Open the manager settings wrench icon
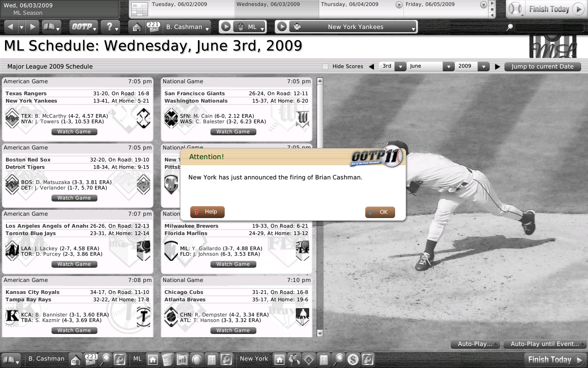 [120, 359]
